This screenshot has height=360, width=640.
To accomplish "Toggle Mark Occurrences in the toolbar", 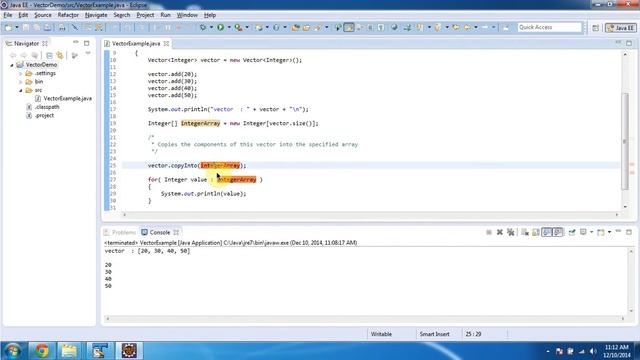I will pos(349,27).
